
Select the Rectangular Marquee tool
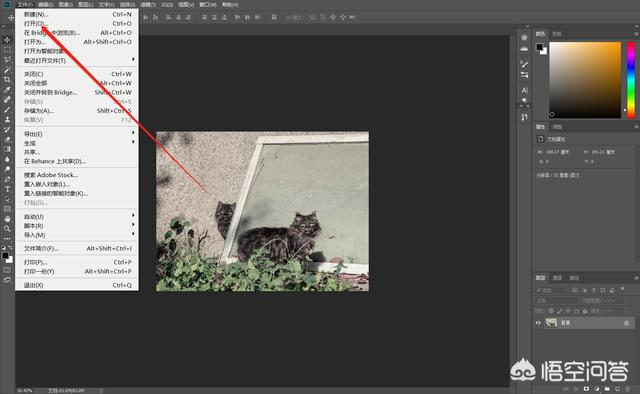point(7,50)
